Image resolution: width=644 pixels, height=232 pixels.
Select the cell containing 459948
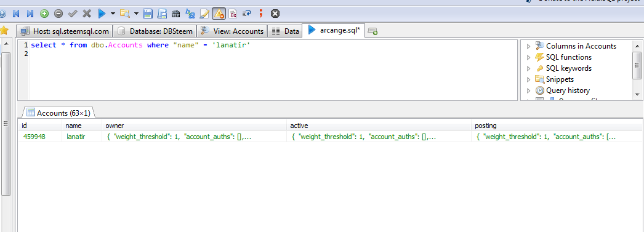(40, 137)
